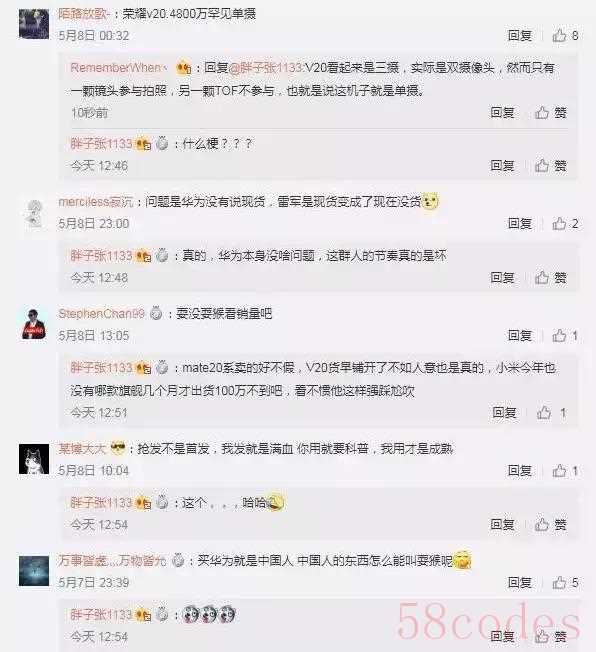Like StephenChan99's comment about 销量
Image resolution: width=596 pixels, height=652 pixels.
click(x=565, y=336)
